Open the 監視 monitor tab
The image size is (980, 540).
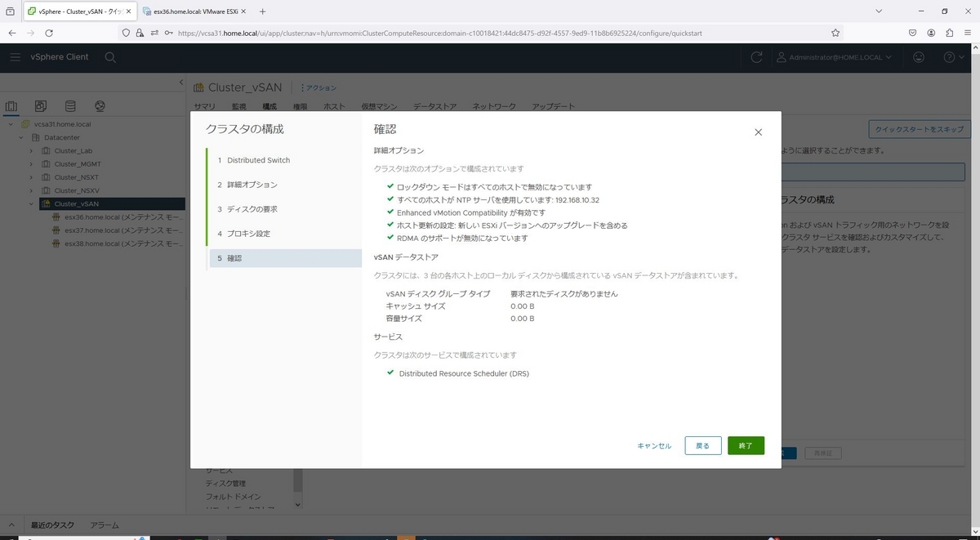pos(238,106)
